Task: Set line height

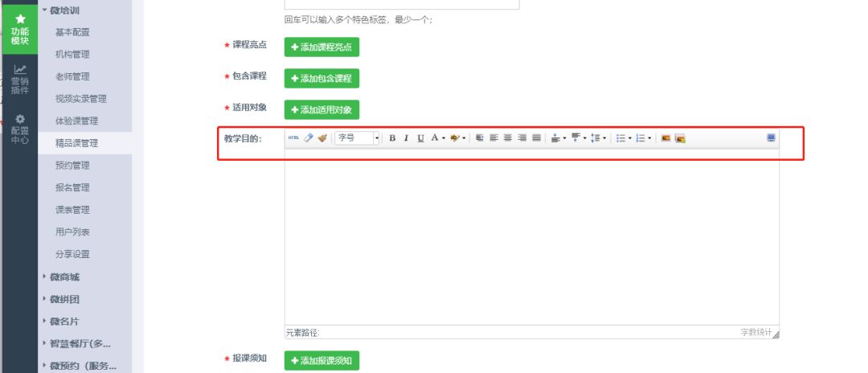Action: [x=596, y=137]
